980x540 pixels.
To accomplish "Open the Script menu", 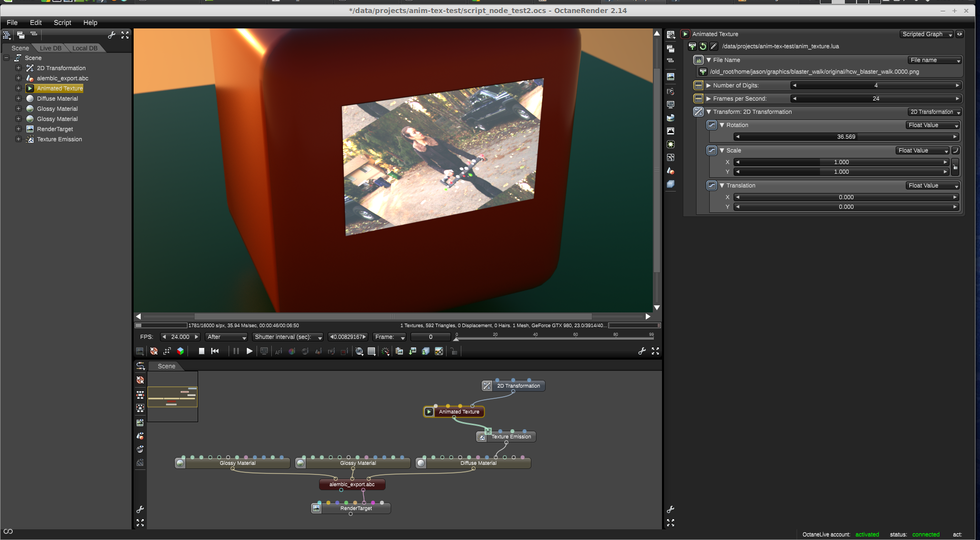I will (x=62, y=22).
